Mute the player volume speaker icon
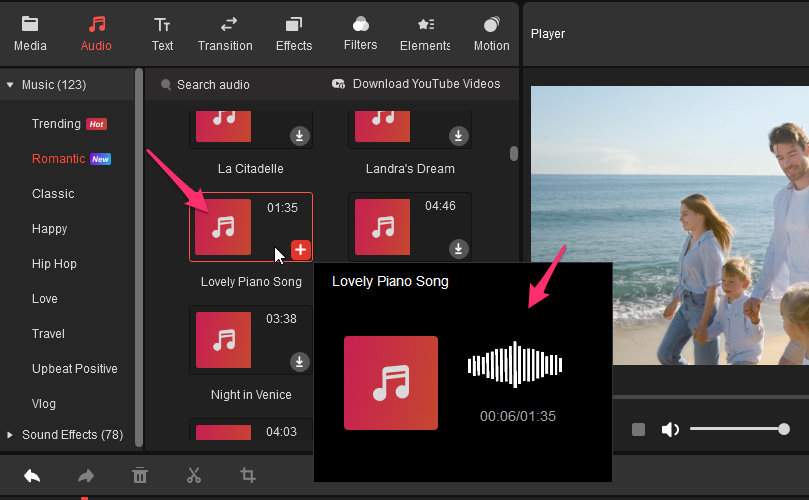Viewport: 809px width, 500px height. [670, 429]
